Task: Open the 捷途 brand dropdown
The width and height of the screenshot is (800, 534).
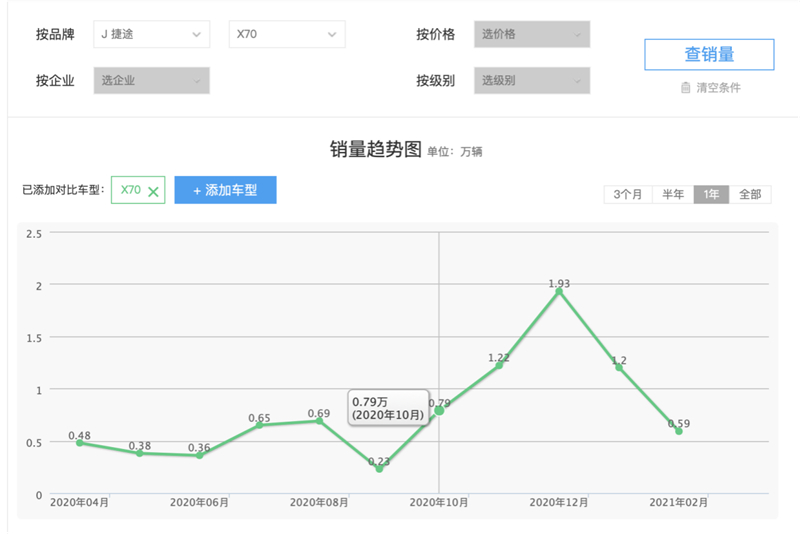Action: tap(152, 34)
